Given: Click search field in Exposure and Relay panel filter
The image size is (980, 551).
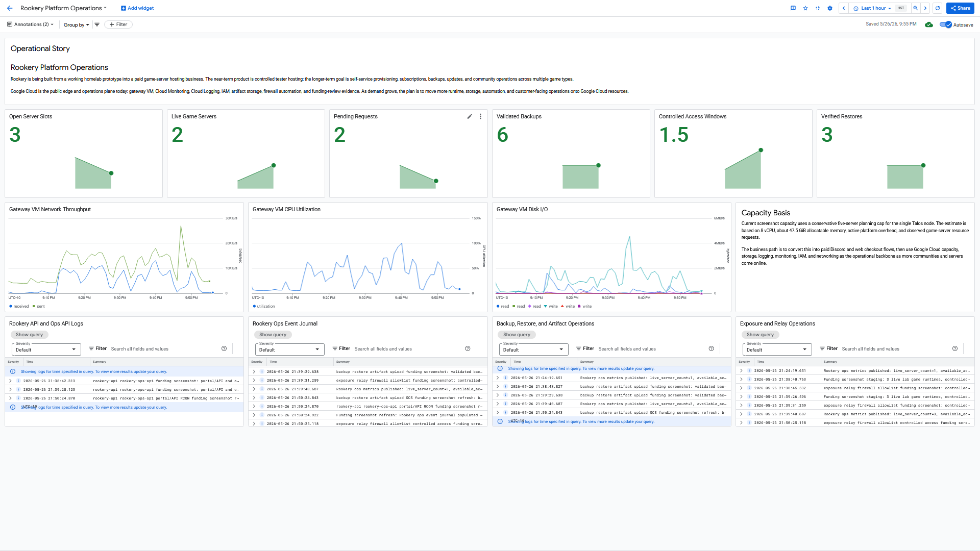Looking at the screenshot, I should tap(894, 349).
